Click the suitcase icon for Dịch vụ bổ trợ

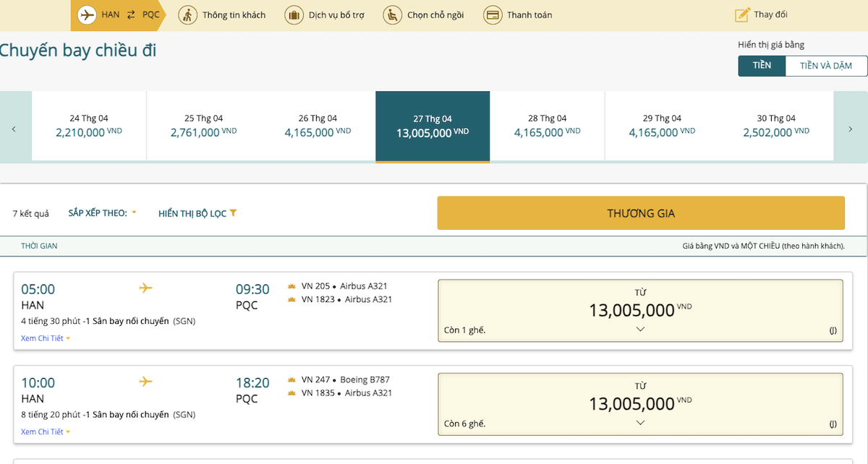(294, 14)
